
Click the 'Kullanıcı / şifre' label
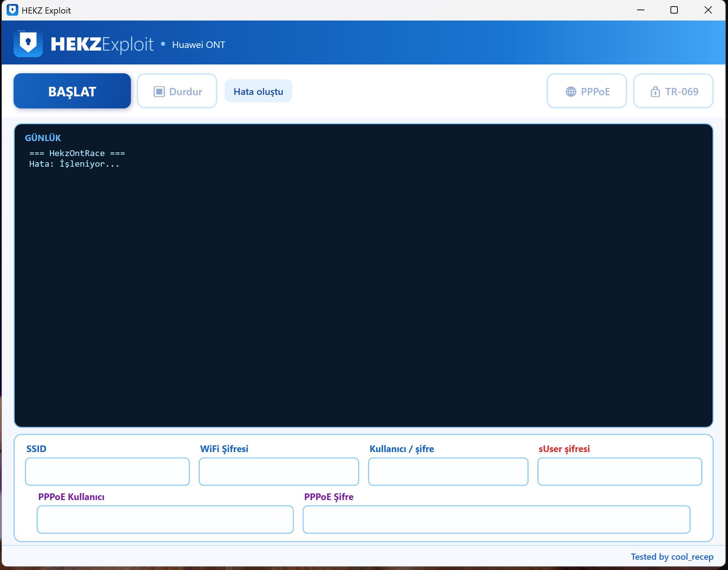click(x=402, y=449)
